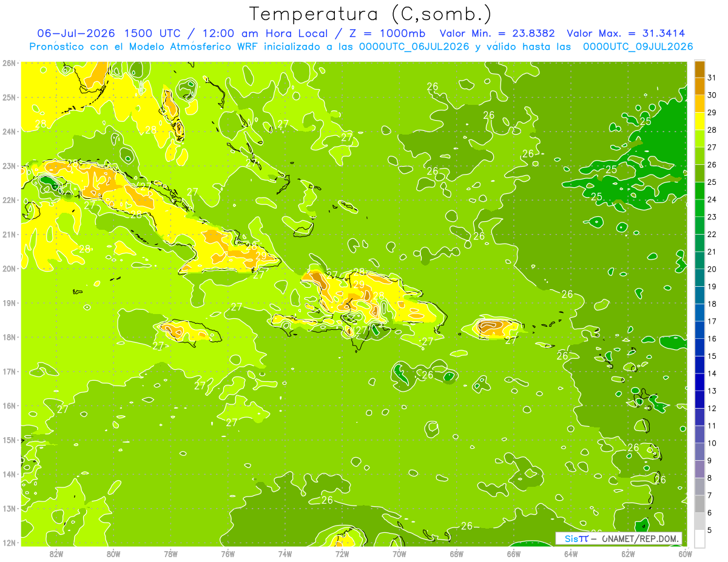The width and height of the screenshot is (728, 562).
Task: Click the topmost brown legend swatch above 31
Action: tap(700, 69)
